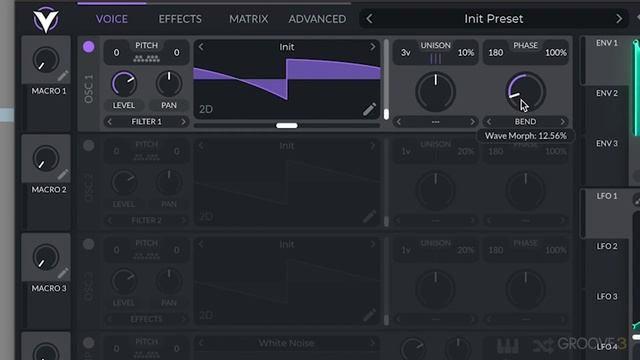This screenshot has width=640, height=360.
Task: Open OSC 3 EFFECTS routing menu
Action: (146, 319)
